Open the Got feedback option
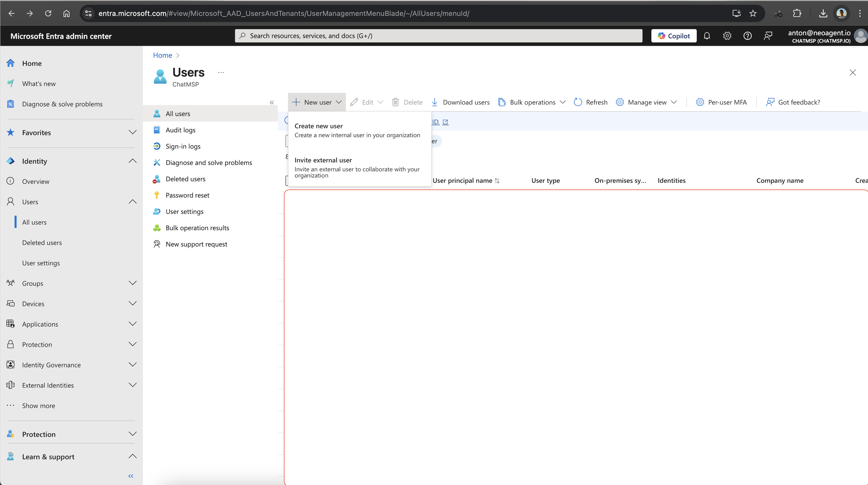Image resolution: width=868 pixels, height=485 pixels. pos(793,102)
